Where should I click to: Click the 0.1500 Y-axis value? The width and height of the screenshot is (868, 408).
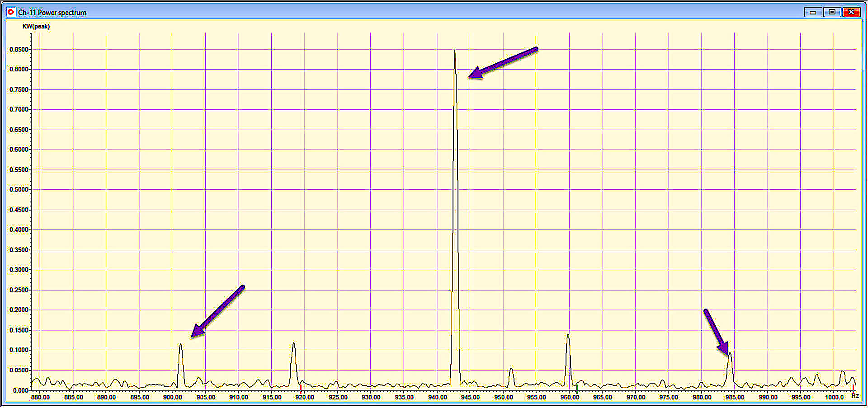19,330
